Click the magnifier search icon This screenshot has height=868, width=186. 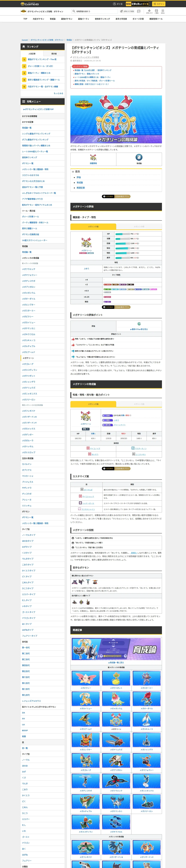[74, 11]
